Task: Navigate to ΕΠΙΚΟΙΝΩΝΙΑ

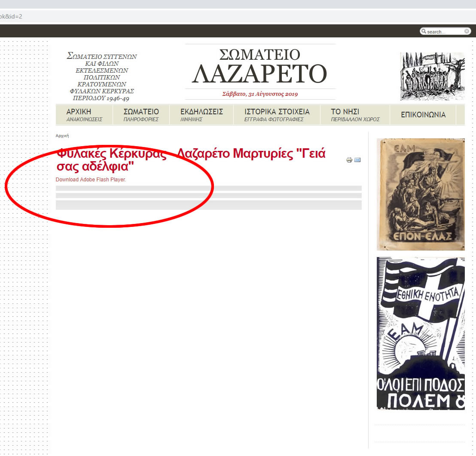Action: (423, 115)
